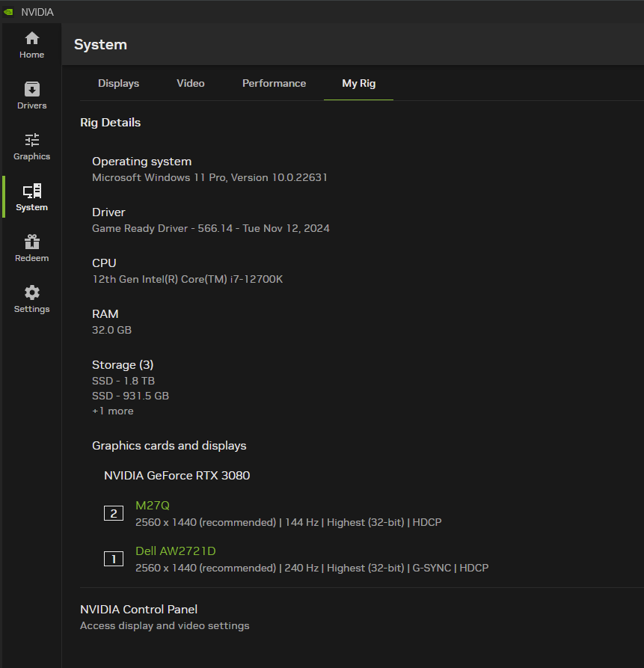Switch to the Displays tab
This screenshot has height=668, width=644.
(x=118, y=84)
